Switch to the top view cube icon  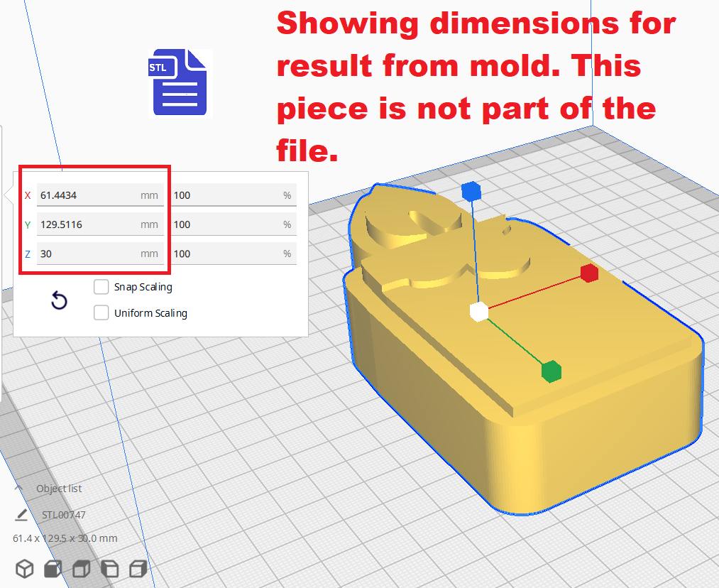[81, 568]
